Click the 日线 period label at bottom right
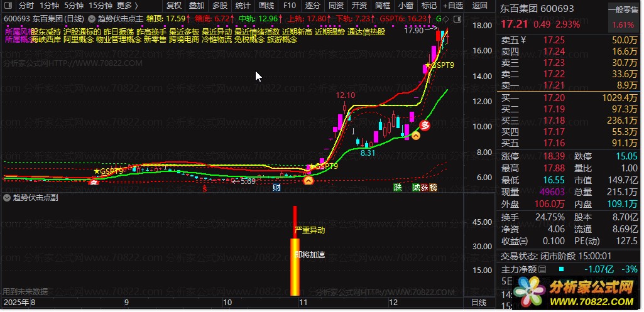 (x=479, y=303)
